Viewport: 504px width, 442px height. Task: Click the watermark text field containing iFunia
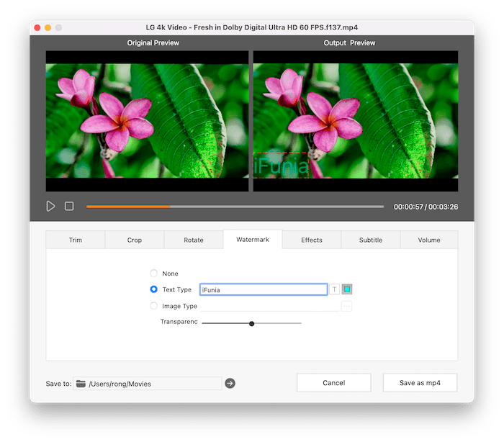point(264,289)
